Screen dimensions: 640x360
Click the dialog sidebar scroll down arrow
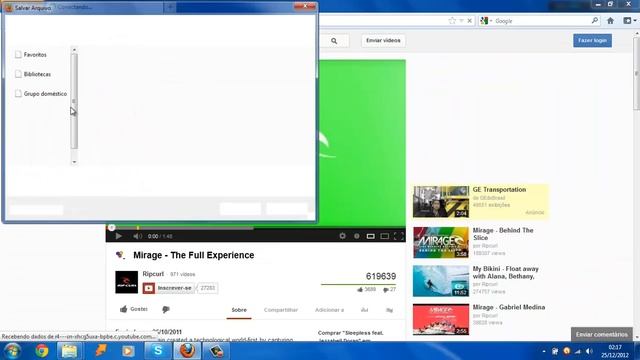[x=74, y=162]
